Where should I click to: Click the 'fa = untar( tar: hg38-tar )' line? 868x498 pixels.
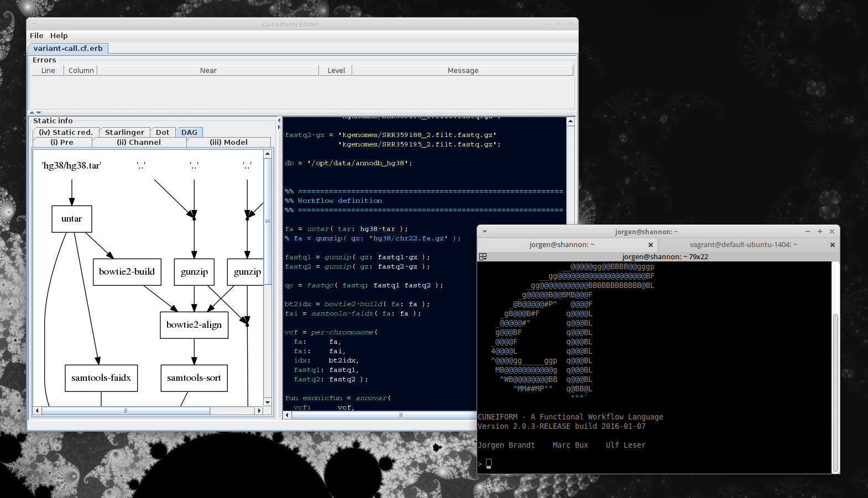(347, 229)
